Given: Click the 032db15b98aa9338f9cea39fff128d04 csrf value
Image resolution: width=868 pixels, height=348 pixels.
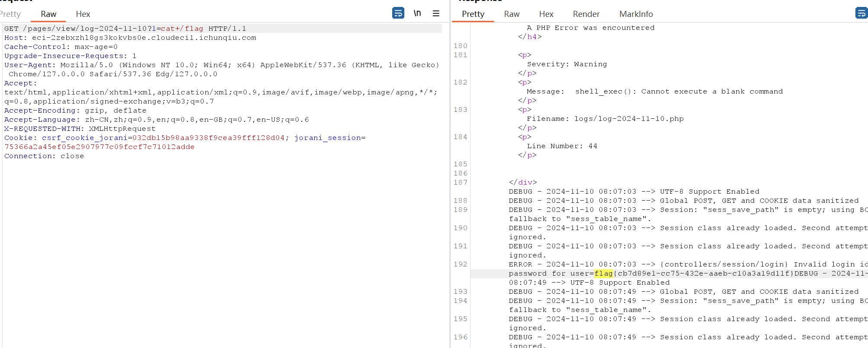Looking at the screenshot, I should pos(208,138).
